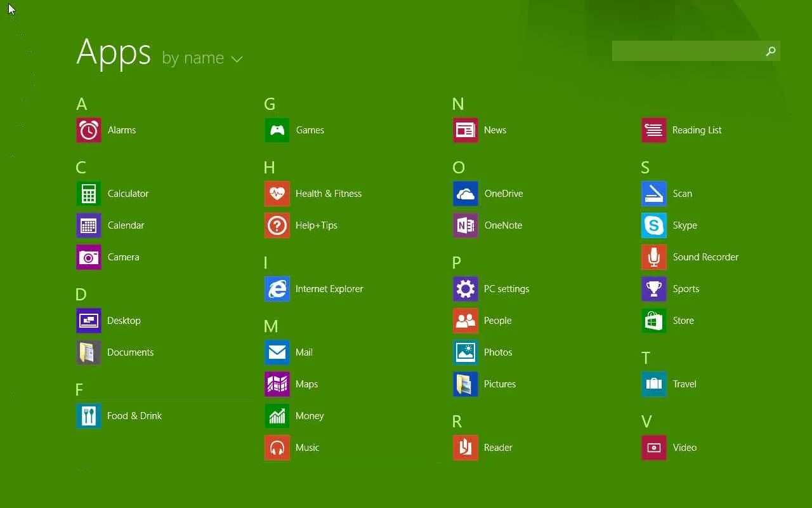
Task: Open the Desktop tile icon
Action: tap(89, 321)
